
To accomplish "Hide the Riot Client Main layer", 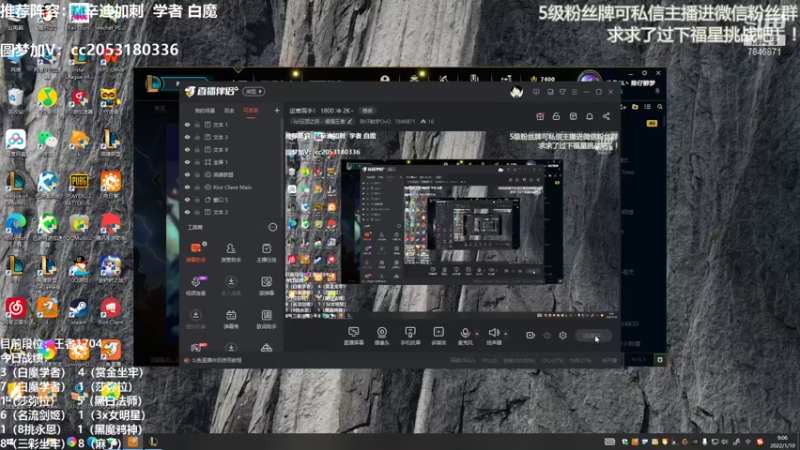I will (x=187, y=187).
